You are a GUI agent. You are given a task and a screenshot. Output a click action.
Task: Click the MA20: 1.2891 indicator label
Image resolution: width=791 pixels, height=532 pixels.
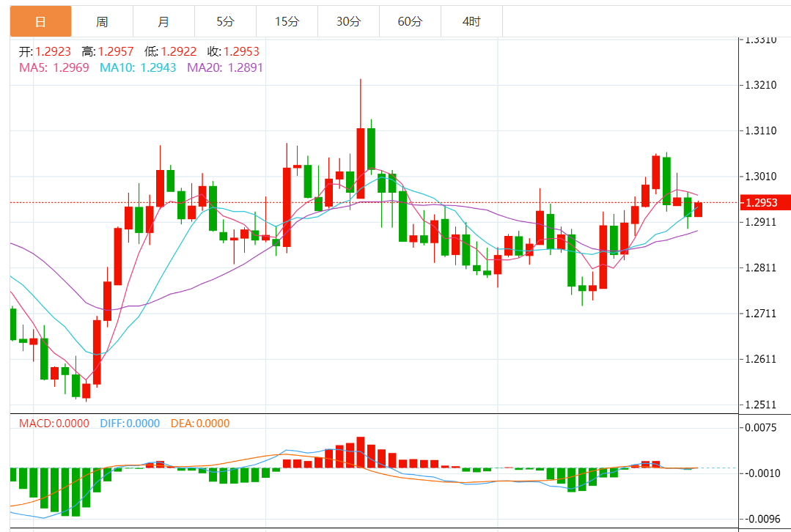click(x=225, y=67)
